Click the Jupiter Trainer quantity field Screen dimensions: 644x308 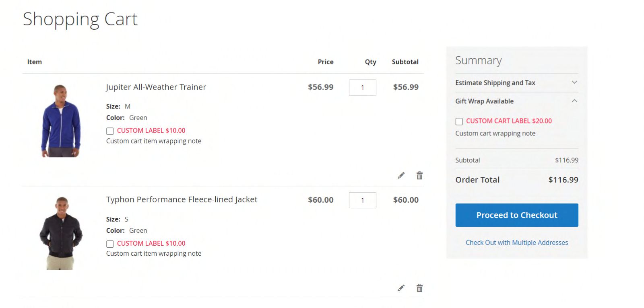coord(362,88)
